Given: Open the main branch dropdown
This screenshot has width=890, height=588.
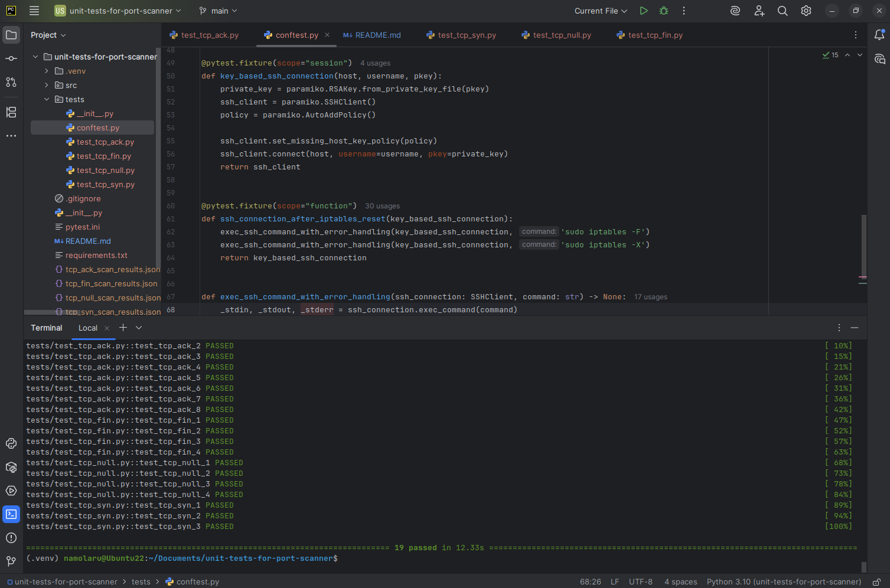Looking at the screenshot, I should [x=219, y=11].
